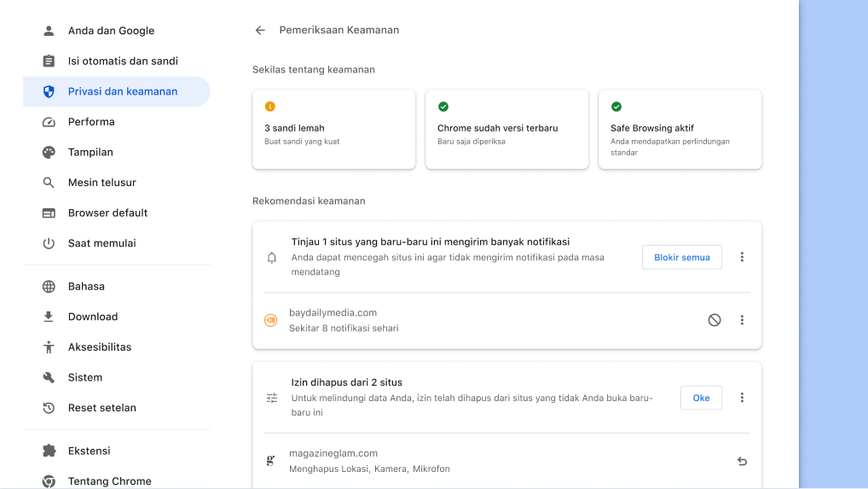Click green checkmark on Safe Browsing aktif card
This screenshot has height=489, width=868.
[616, 107]
